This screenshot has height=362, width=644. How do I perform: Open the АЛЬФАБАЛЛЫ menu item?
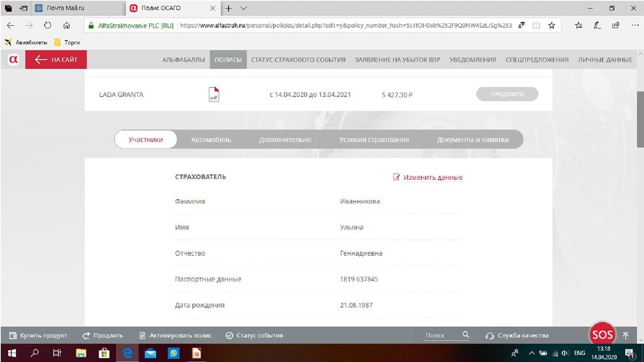coord(183,60)
